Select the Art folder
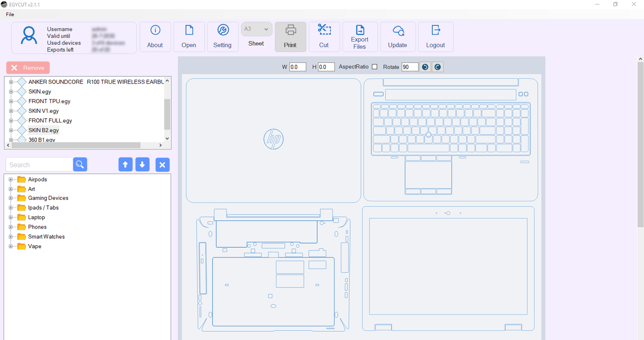Viewport: 644px width, 340px height. (32, 189)
